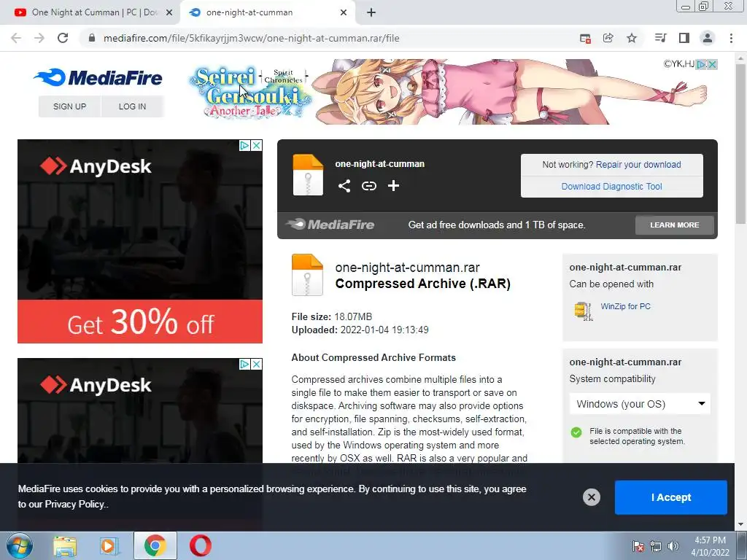
Task: Switch to the One Night at Cumman YouTube tab
Action: [94, 12]
